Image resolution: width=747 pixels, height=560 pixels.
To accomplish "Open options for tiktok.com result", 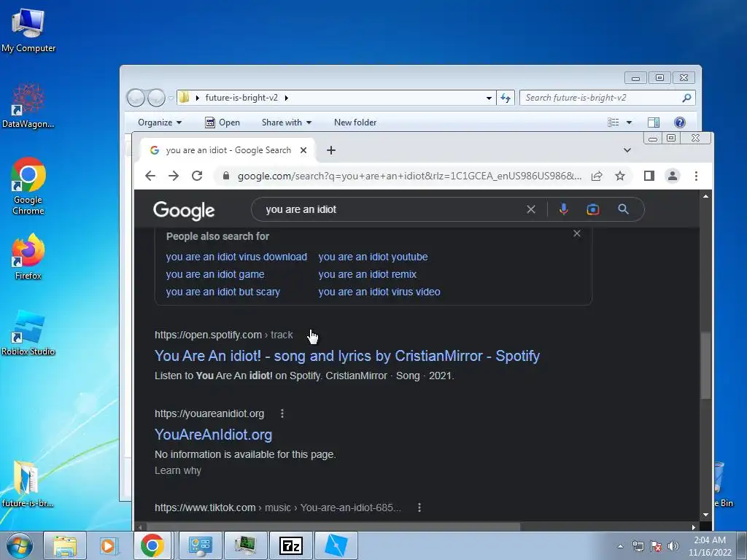I will [419, 507].
